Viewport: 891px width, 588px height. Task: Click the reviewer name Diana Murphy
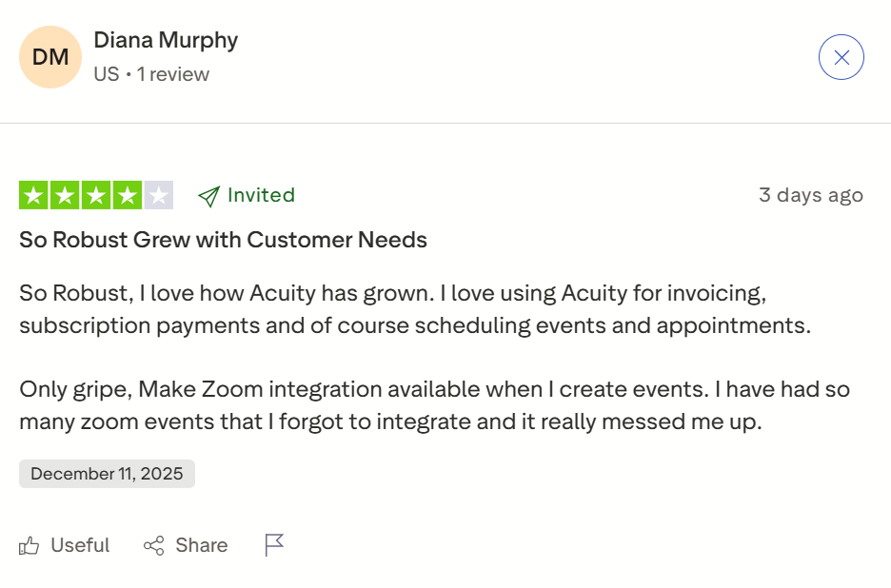[166, 40]
